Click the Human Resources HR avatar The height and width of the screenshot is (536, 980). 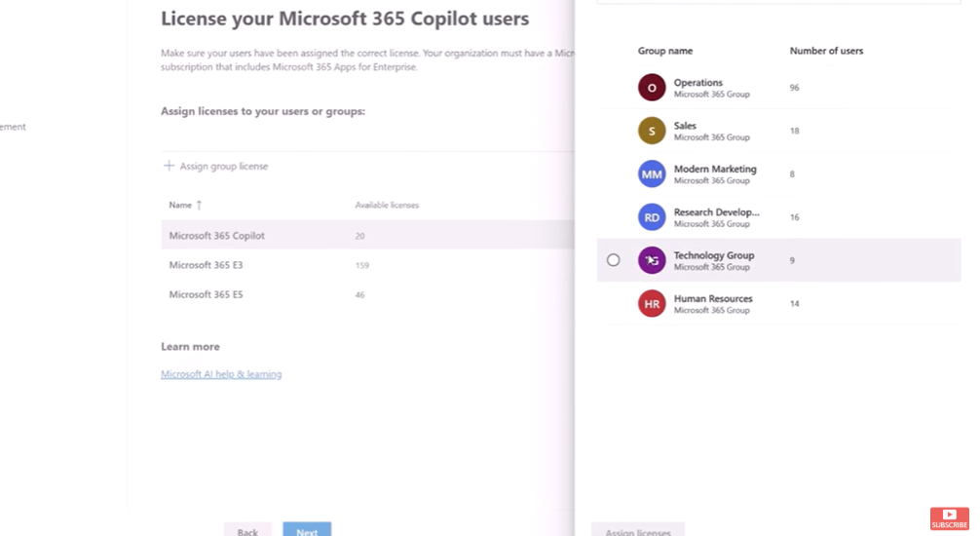652,303
